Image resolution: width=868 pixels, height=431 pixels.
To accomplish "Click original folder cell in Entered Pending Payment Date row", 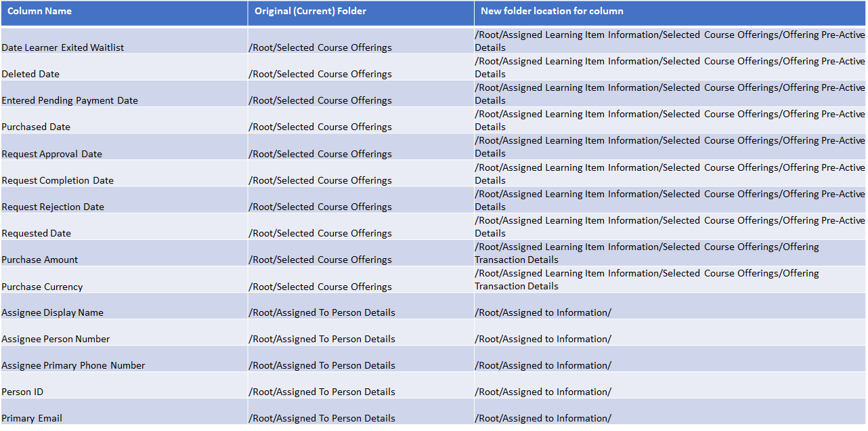I will click(x=361, y=94).
